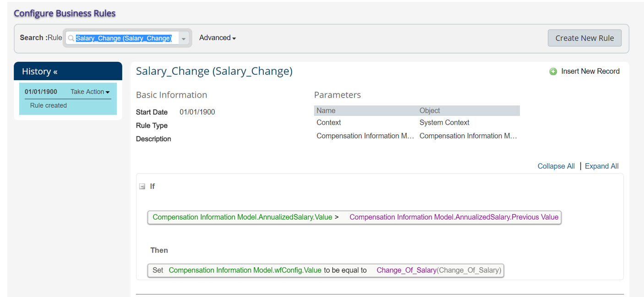The image size is (644, 297).
Task: Click the Object column header in Parameters
Action: tap(430, 111)
